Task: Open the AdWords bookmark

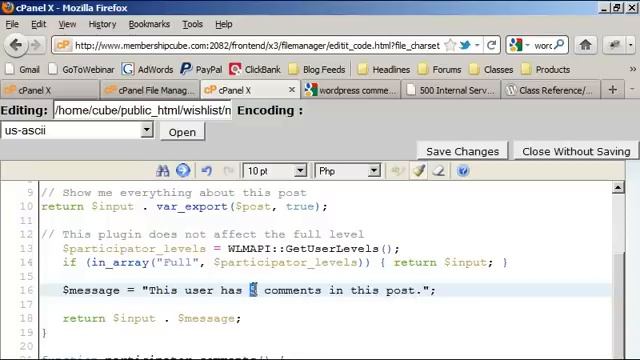Action: 147,69
